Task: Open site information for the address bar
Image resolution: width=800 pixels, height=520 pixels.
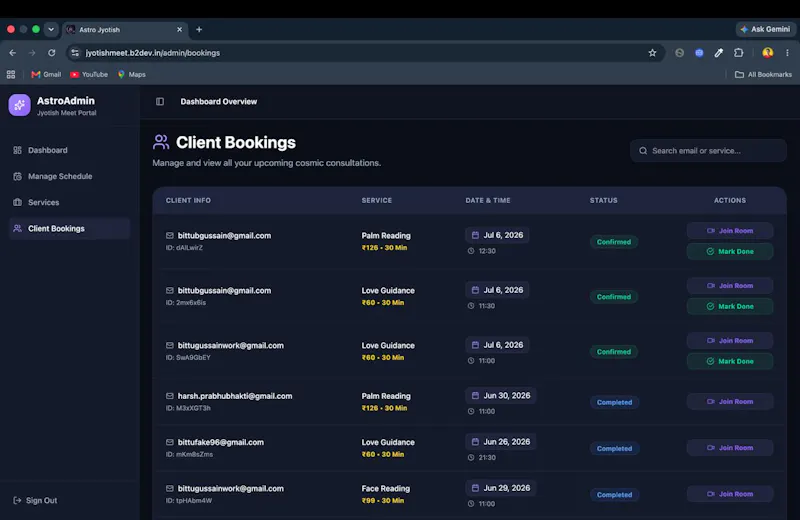Action: 75,53
